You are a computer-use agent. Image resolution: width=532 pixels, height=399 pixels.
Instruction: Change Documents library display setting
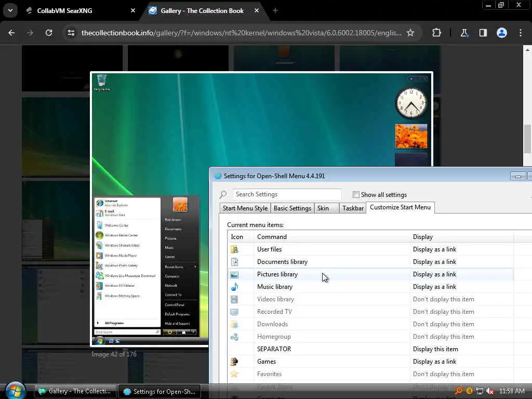[435, 262]
